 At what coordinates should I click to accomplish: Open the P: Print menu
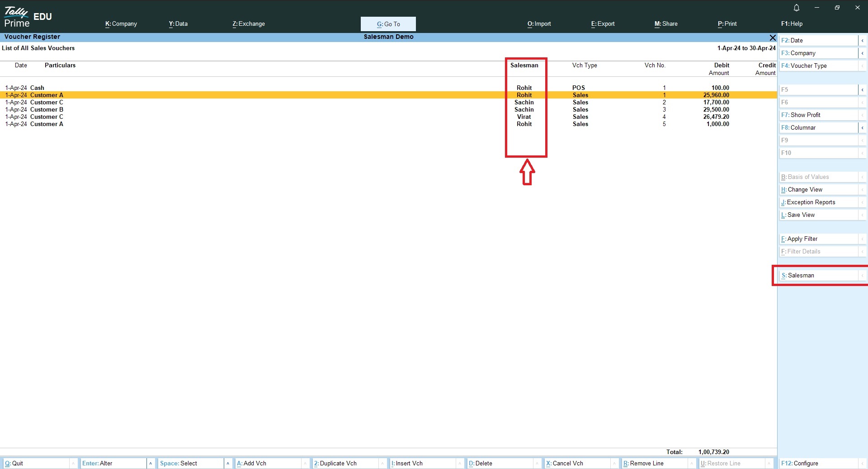point(727,24)
